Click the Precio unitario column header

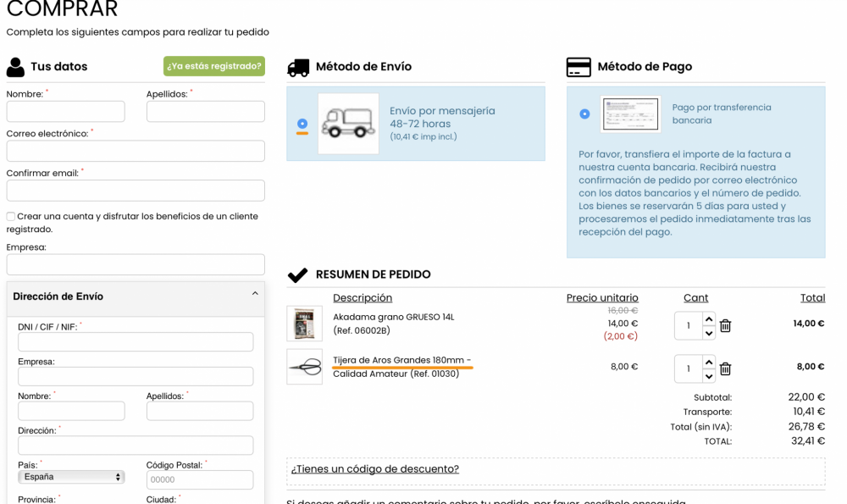pos(602,297)
